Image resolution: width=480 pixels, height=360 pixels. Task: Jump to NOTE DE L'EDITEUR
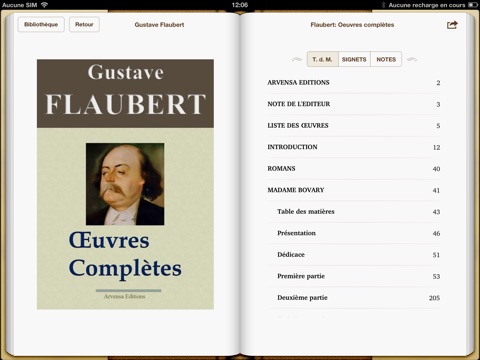(354, 104)
